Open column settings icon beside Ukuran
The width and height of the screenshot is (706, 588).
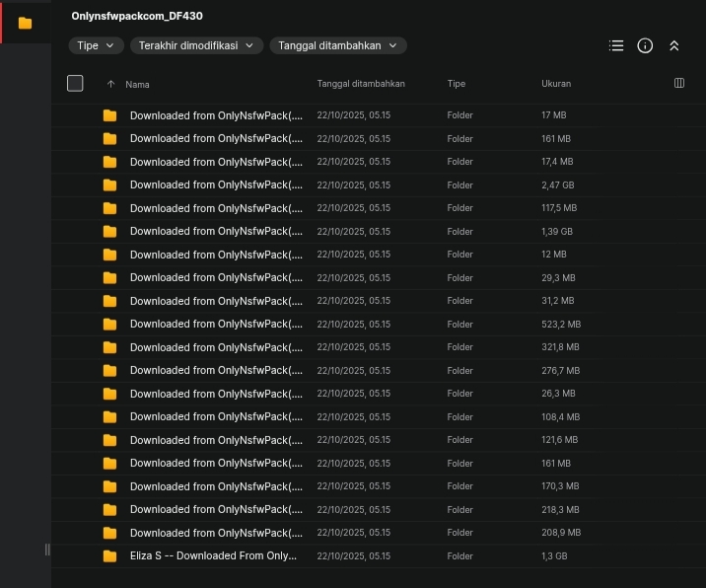(679, 83)
